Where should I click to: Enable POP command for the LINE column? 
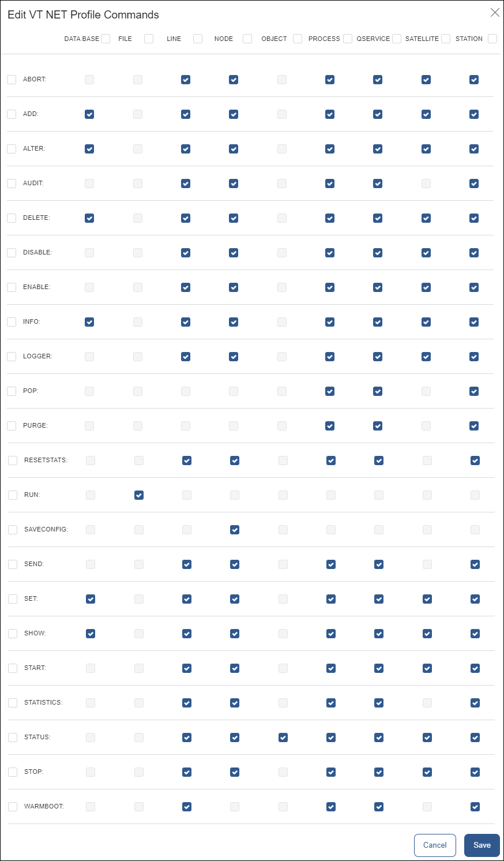click(x=186, y=391)
